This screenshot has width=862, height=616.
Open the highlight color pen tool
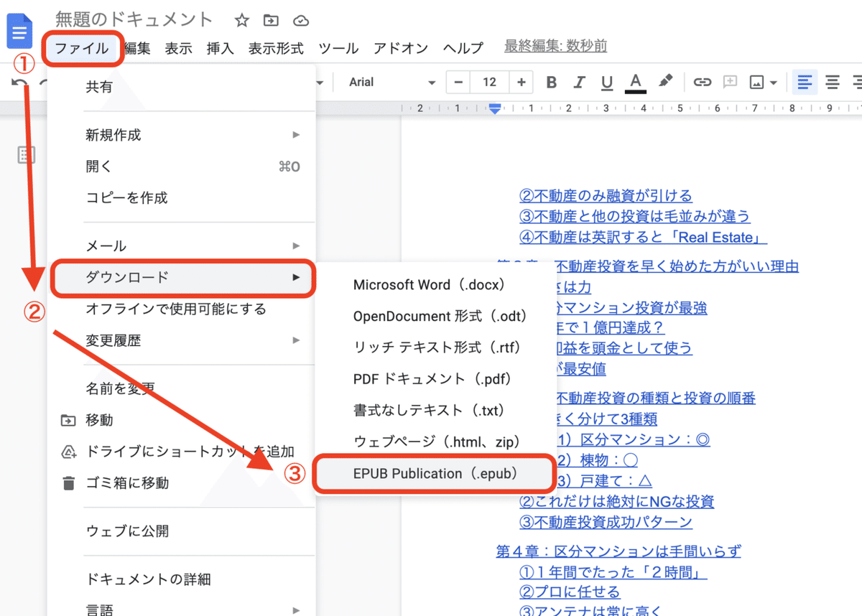[x=666, y=81]
